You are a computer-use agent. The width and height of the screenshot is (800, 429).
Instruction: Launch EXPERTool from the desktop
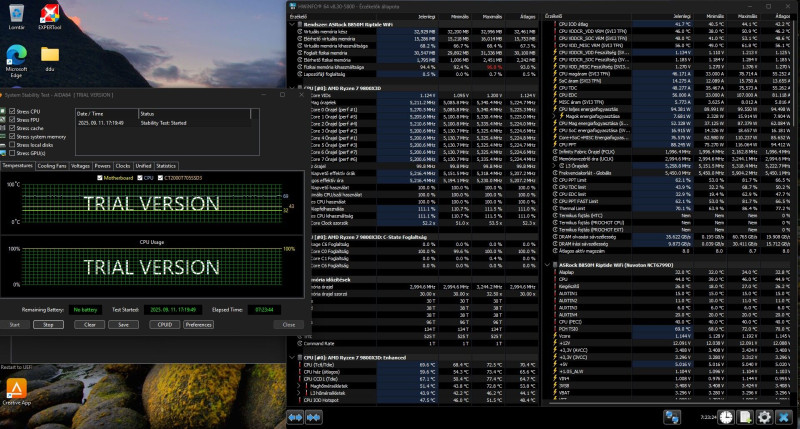click(x=49, y=15)
